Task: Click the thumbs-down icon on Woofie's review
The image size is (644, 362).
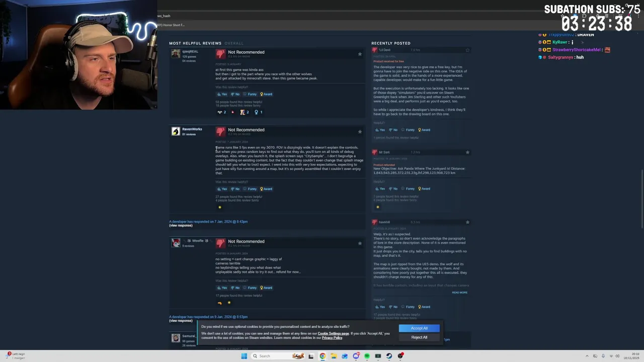Action: [220, 243]
